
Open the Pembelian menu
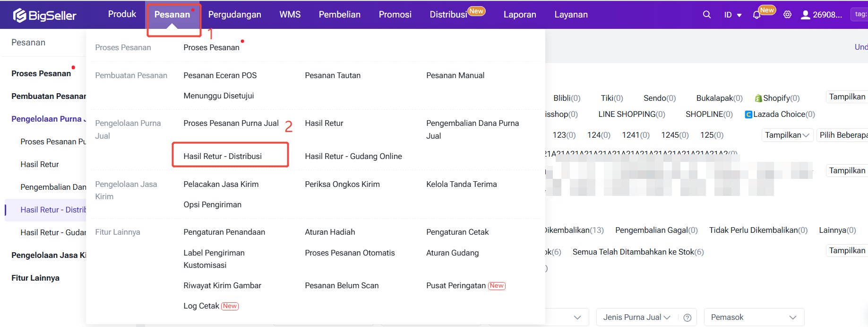[x=340, y=15]
